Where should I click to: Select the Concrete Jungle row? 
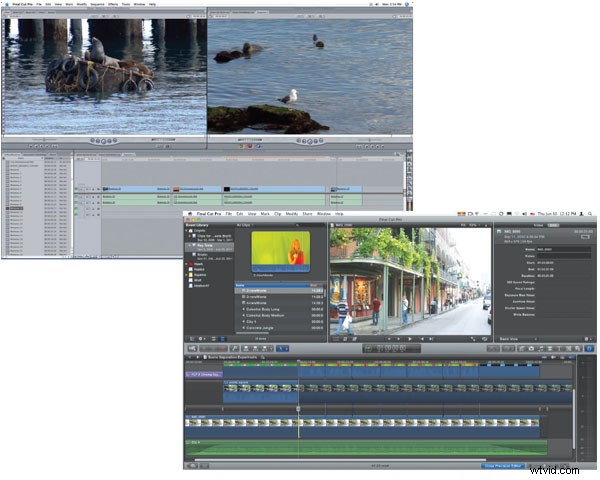pos(279,328)
